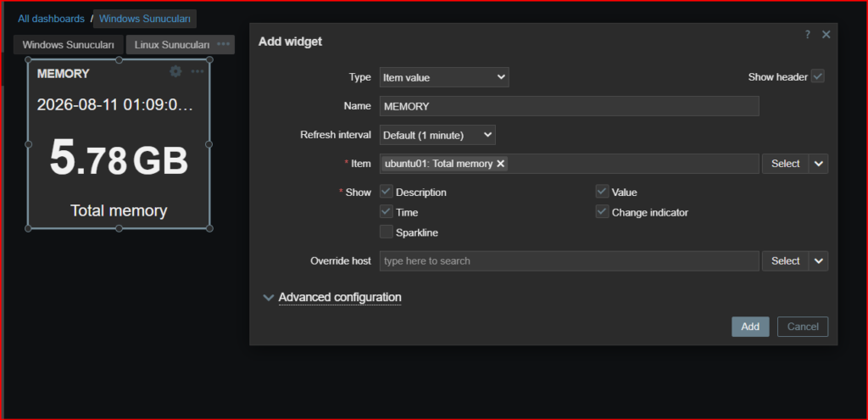Click the Select button for Override host
The width and height of the screenshot is (868, 420).
click(786, 261)
